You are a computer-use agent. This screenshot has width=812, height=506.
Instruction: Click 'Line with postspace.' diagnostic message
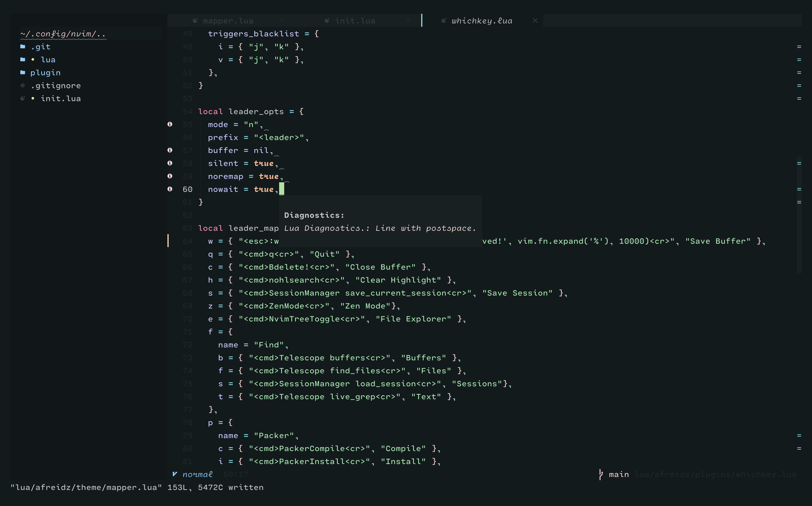click(x=425, y=228)
